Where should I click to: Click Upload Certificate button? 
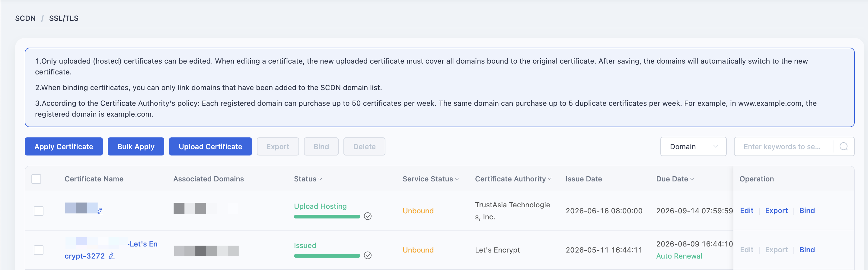point(210,146)
